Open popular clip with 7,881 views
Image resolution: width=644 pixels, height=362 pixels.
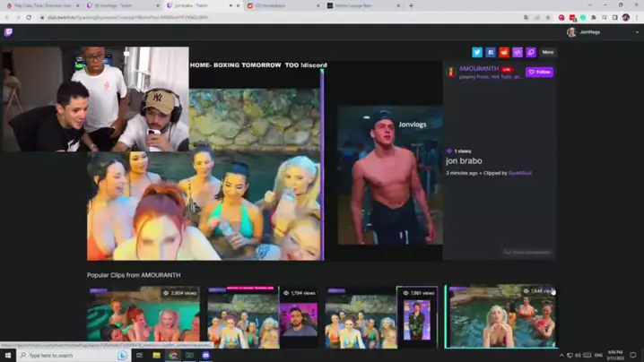(x=381, y=317)
